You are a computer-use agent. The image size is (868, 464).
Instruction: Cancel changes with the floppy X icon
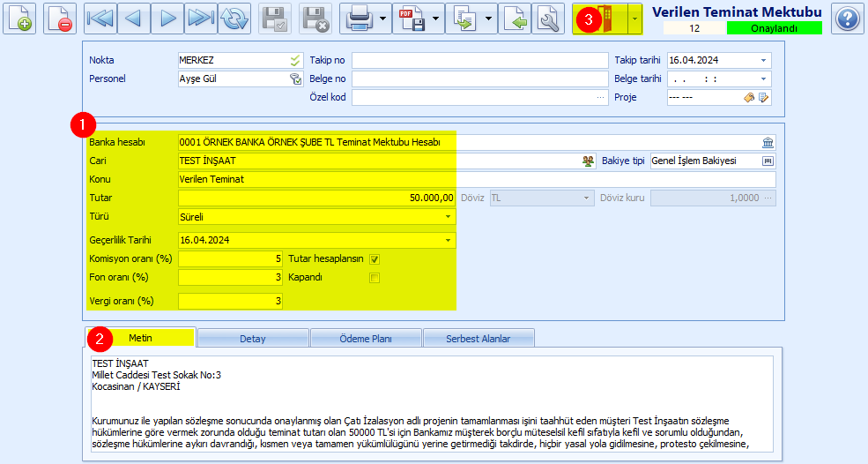(x=315, y=19)
